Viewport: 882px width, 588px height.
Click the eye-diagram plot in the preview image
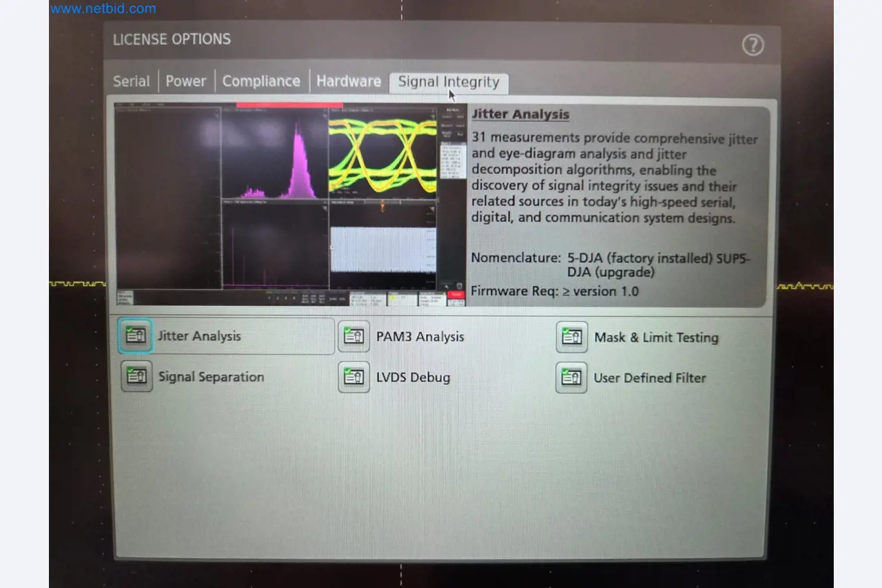[382, 155]
